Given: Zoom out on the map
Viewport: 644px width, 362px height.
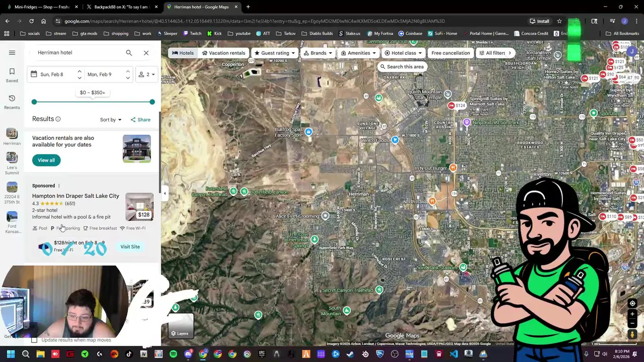Looking at the screenshot, I should (632, 323).
